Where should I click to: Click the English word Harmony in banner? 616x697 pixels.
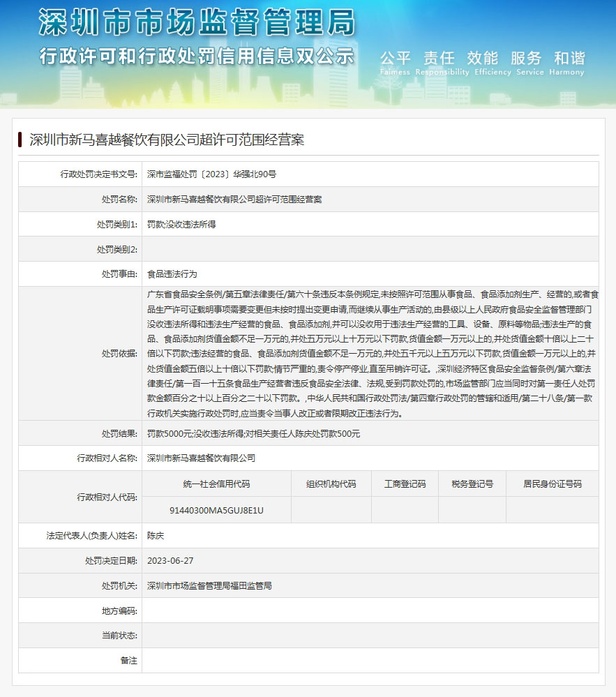pyautogui.click(x=566, y=72)
